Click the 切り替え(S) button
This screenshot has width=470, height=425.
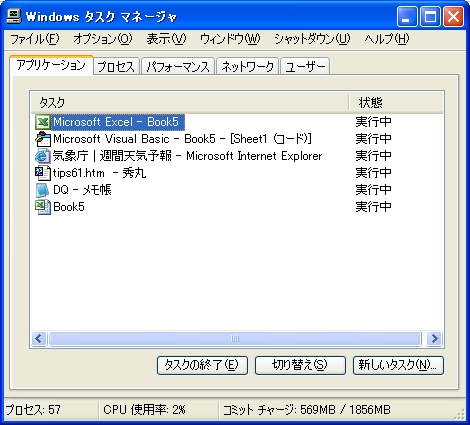pyautogui.click(x=300, y=365)
